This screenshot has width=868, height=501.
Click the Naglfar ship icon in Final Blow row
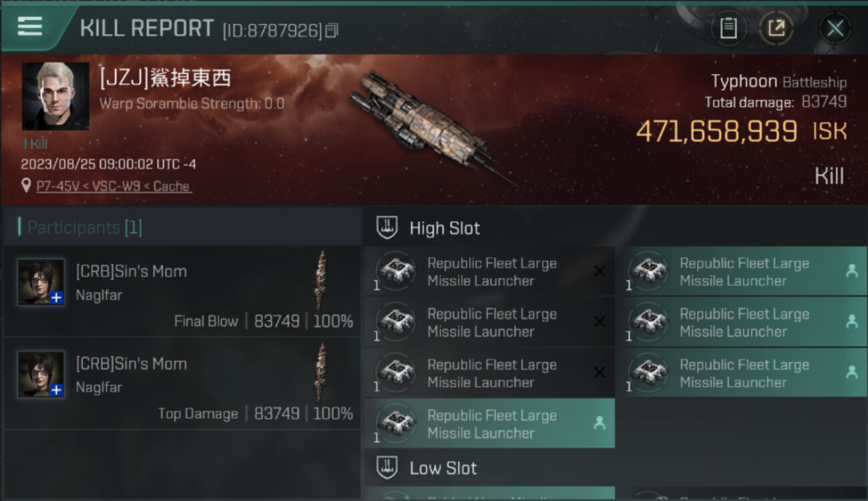pyautogui.click(x=322, y=281)
